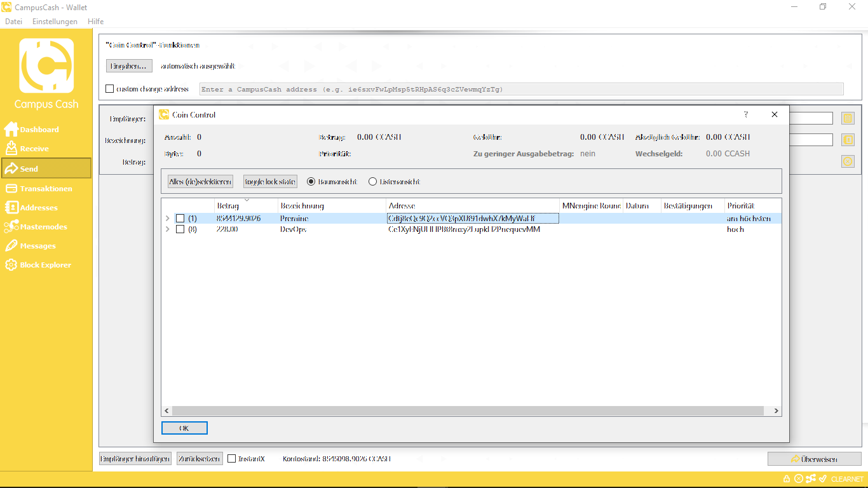Click the 'am höchsten' priority cell

(x=753, y=219)
